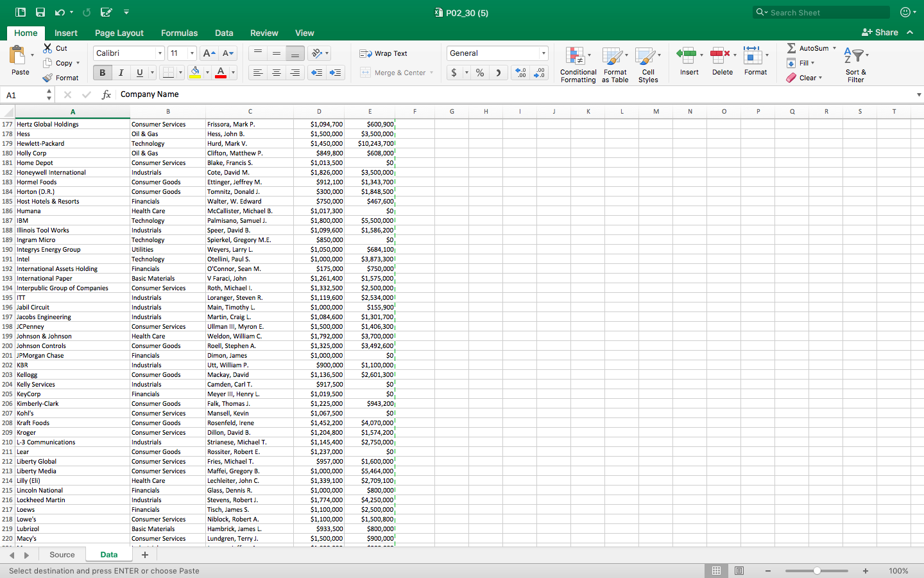Select column D header
This screenshot has width=924, height=578.
pos(319,112)
